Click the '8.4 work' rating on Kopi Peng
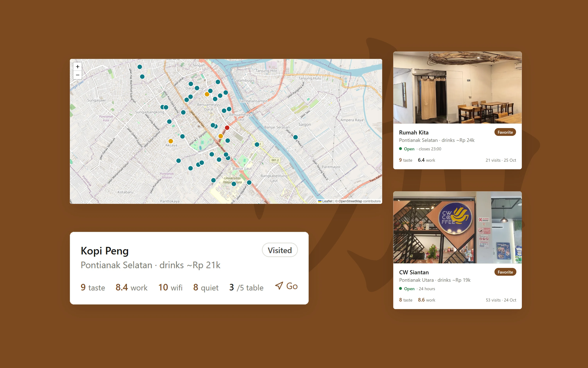The width and height of the screenshot is (588, 368). click(131, 287)
